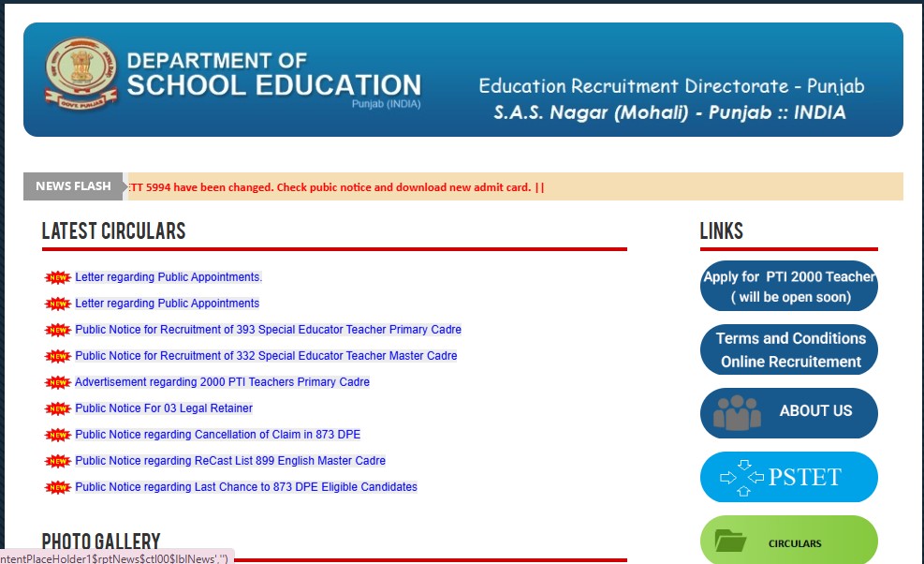Open second 'Letter regarding Public Appointments' link
The height and width of the screenshot is (564, 924).
click(x=168, y=304)
